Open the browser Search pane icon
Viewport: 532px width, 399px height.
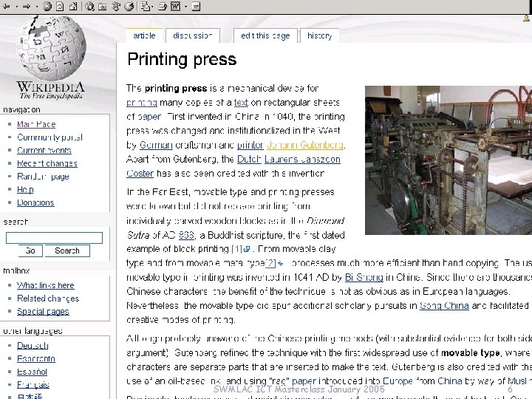[x=89, y=6]
